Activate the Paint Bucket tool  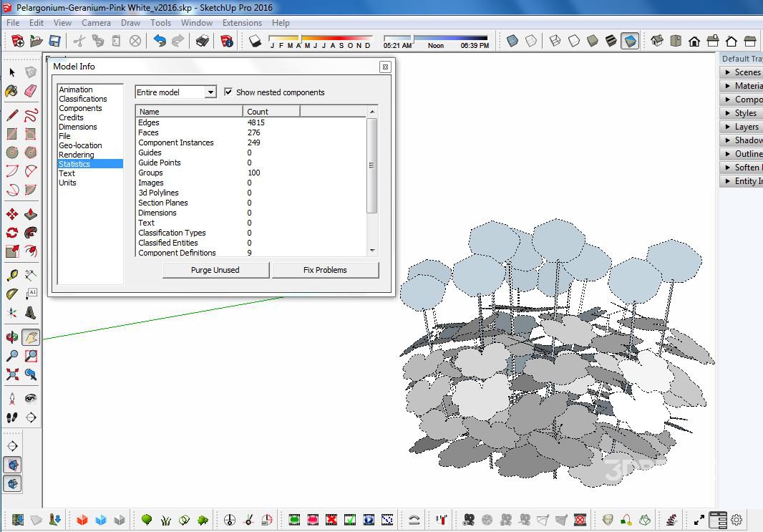tap(12, 91)
